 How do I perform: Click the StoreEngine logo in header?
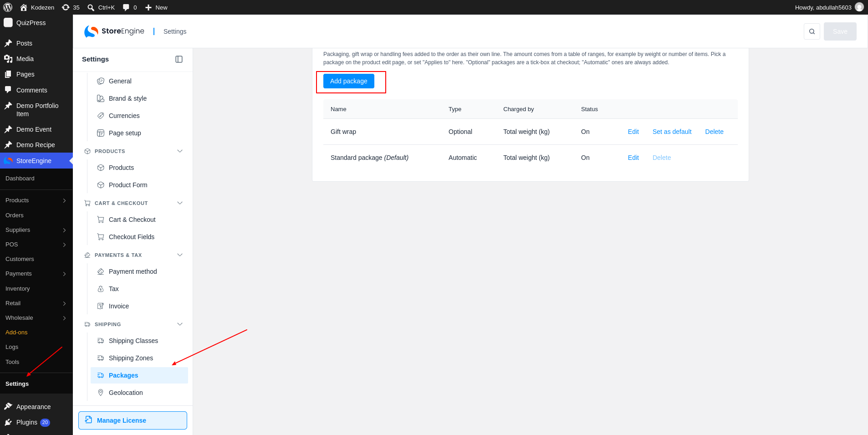(x=114, y=31)
